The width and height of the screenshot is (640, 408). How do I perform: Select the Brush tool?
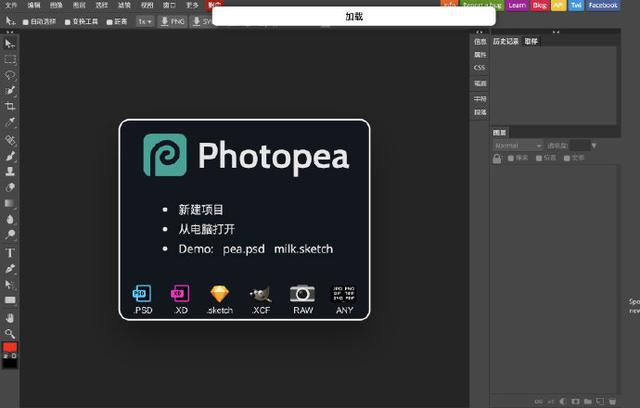10,156
